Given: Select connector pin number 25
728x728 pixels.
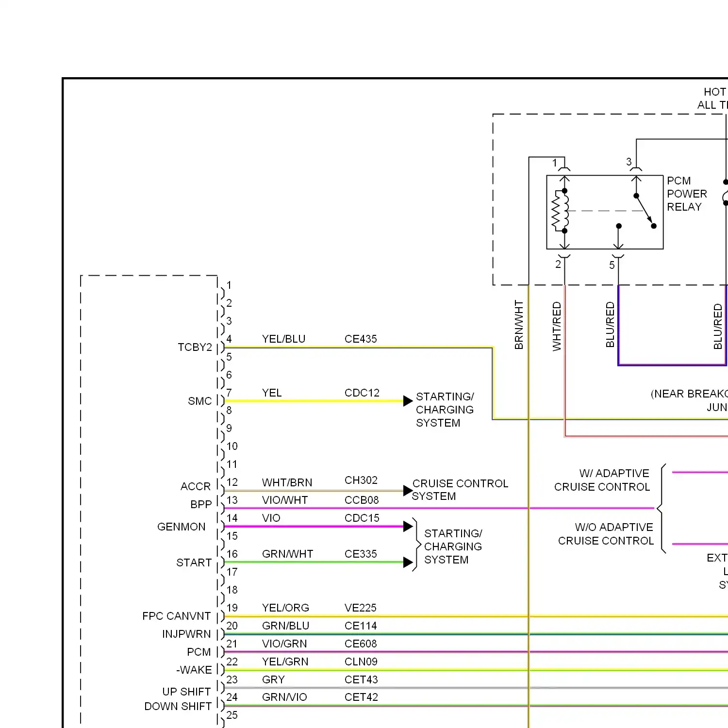Looking at the screenshot, I should (x=232, y=715).
